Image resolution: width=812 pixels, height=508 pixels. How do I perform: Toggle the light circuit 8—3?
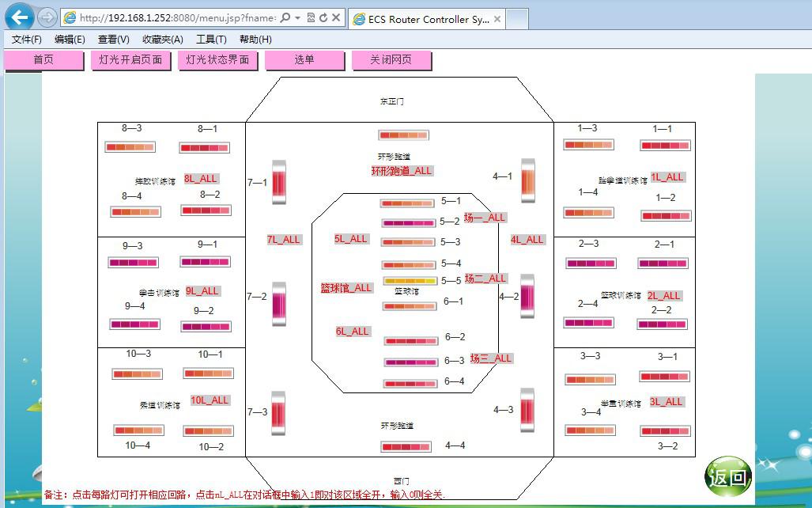[130, 147]
